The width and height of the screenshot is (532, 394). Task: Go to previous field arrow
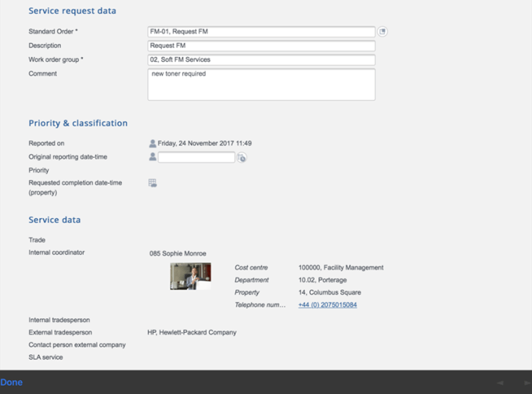click(500, 383)
